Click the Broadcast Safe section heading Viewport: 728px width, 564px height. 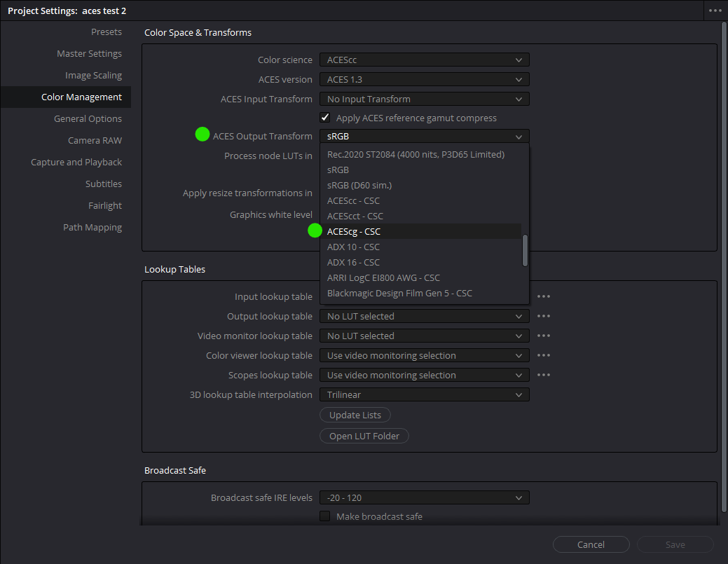coord(175,470)
